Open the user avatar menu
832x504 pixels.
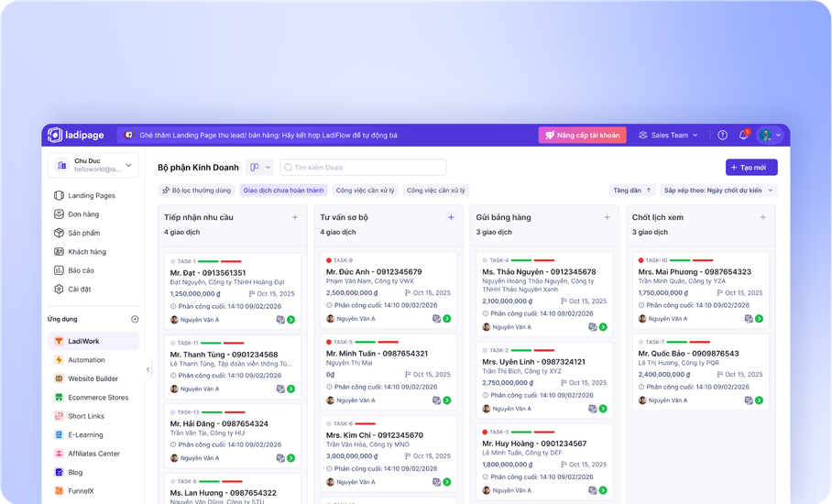770,136
